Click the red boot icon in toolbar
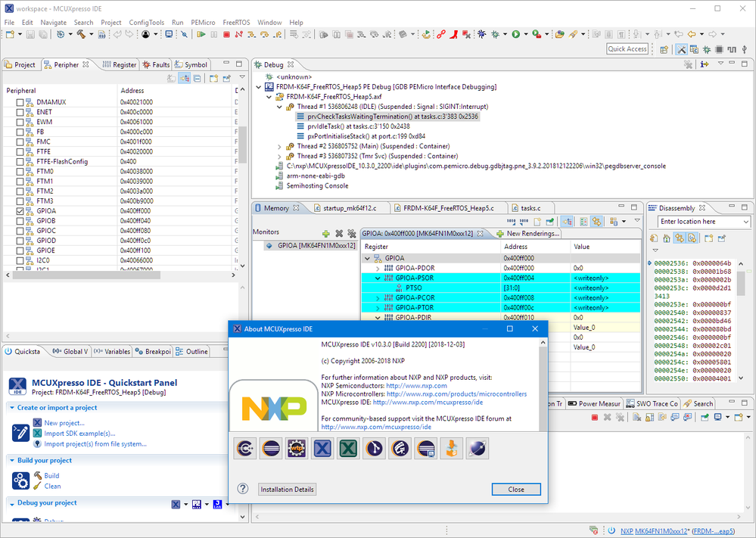 click(x=454, y=34)
